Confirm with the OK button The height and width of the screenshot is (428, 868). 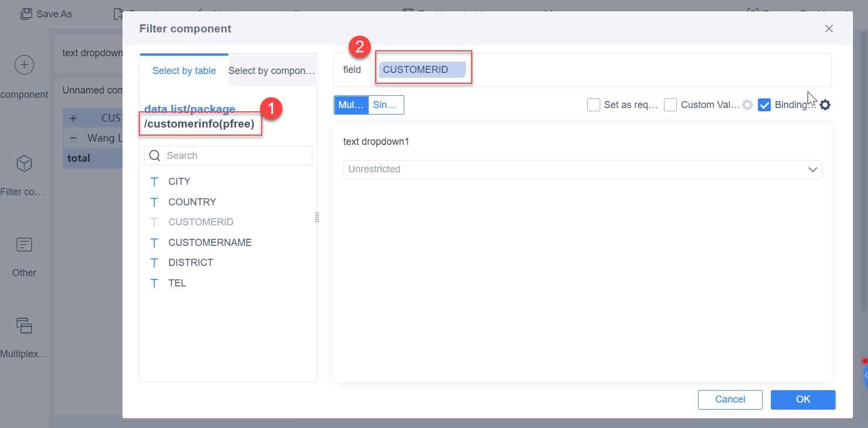click(x=803, y=400)
